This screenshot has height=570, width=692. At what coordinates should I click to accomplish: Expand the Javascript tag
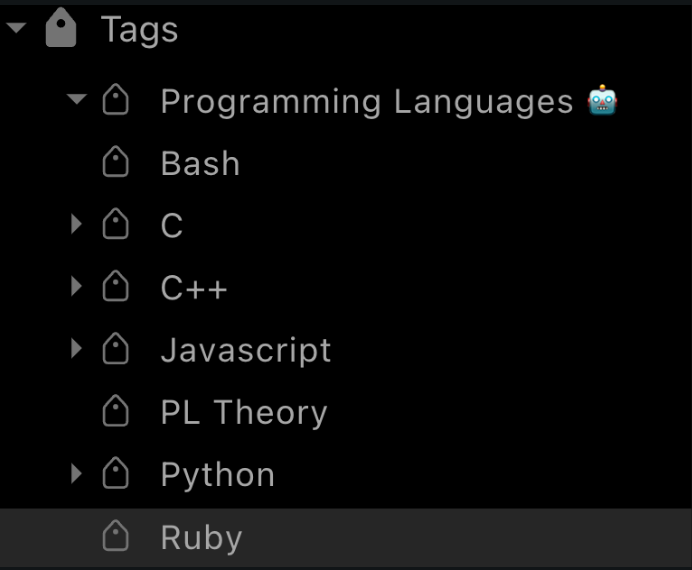coord(77,350)
